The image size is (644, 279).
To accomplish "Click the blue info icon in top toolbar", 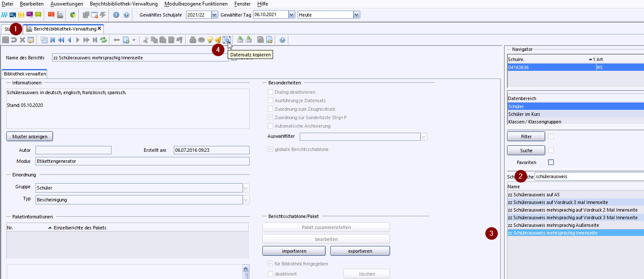I will click(116, 15).
